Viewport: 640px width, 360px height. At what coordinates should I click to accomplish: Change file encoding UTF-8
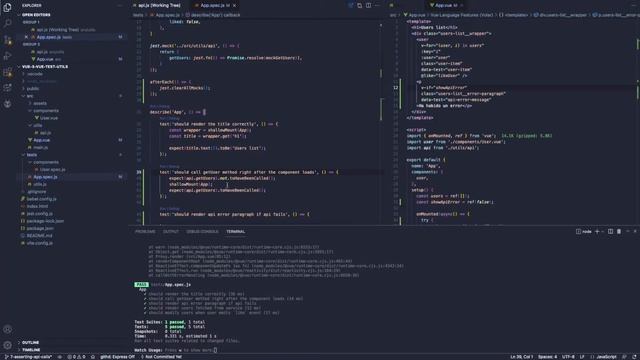[568, 357]
